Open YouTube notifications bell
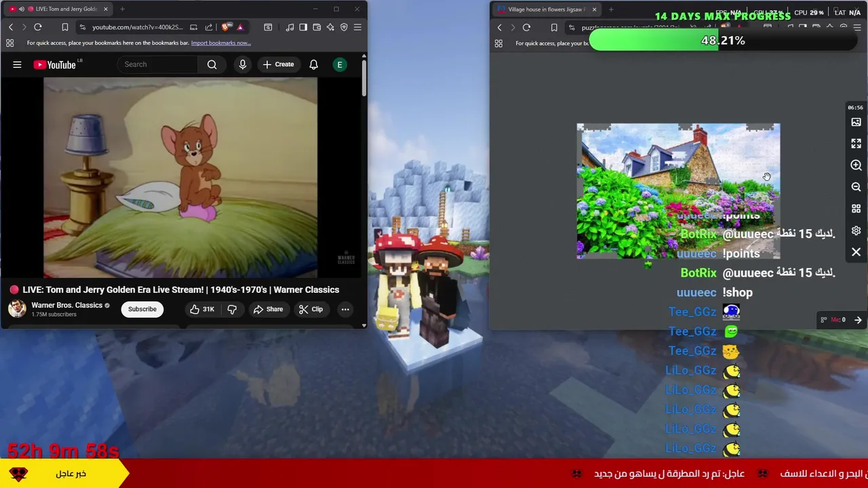Viewport: 868px width, 488px height. point(314,64)
